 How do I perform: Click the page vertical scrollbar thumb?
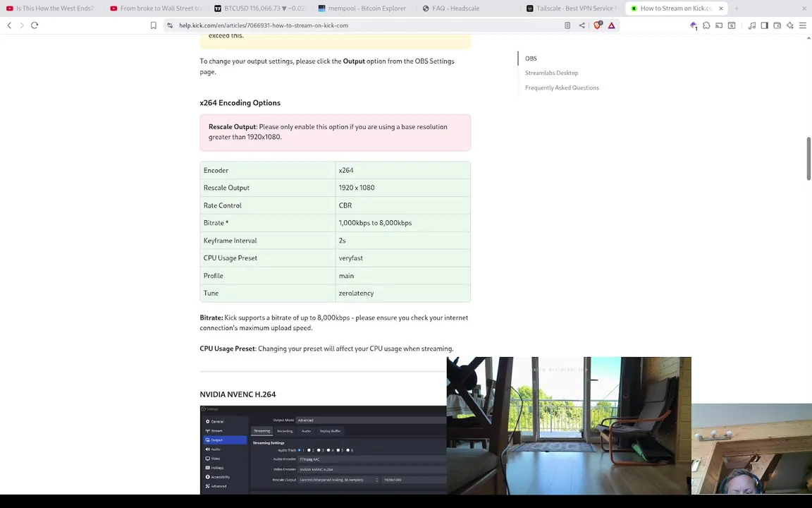point(808,159)
